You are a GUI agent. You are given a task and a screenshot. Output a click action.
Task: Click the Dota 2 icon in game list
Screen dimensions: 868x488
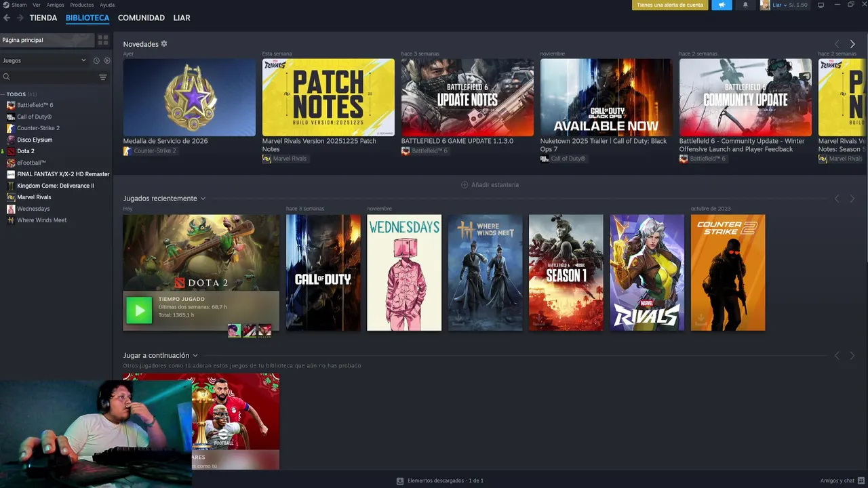tap(11, 151)
